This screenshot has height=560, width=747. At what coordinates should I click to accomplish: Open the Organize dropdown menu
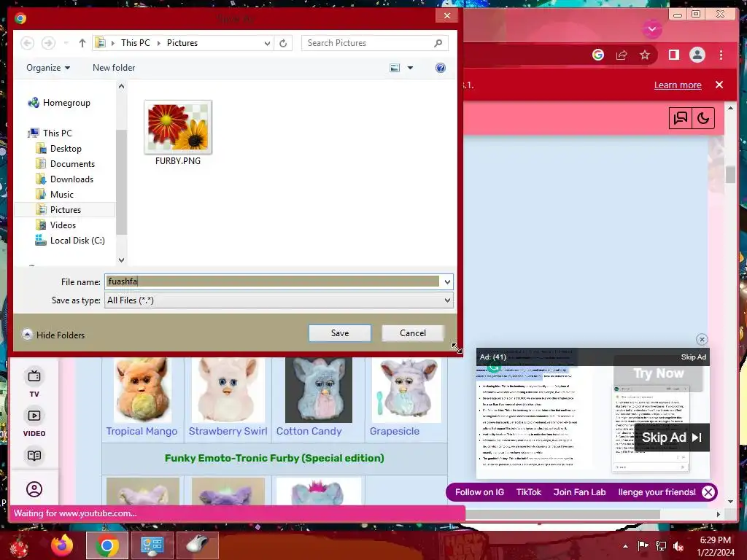[x=48, y=68]
